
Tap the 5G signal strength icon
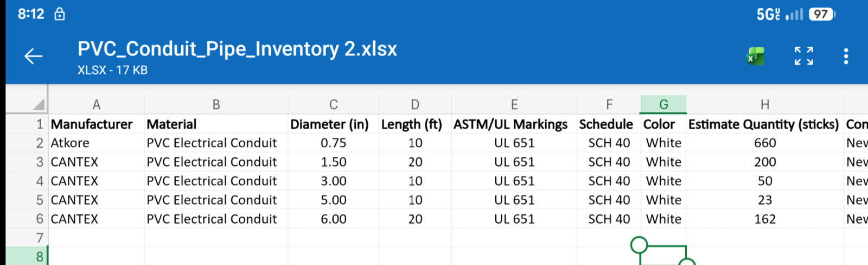pyautogui.click(x=779, y=14)
